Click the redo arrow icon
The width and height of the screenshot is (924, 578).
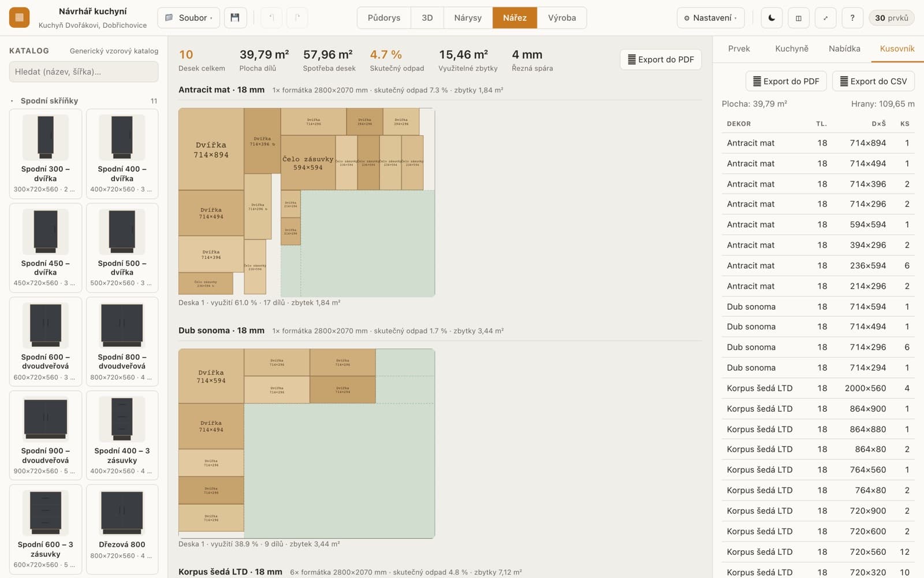coord(297,18)
